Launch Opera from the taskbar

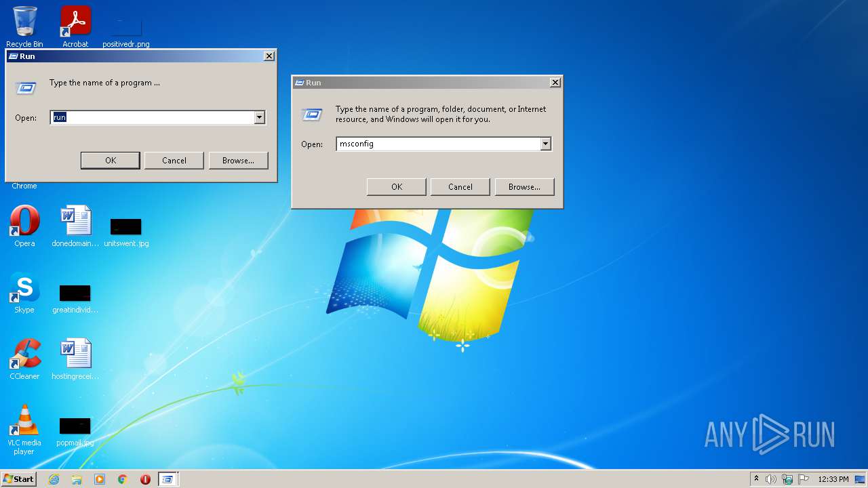[145, 479]
